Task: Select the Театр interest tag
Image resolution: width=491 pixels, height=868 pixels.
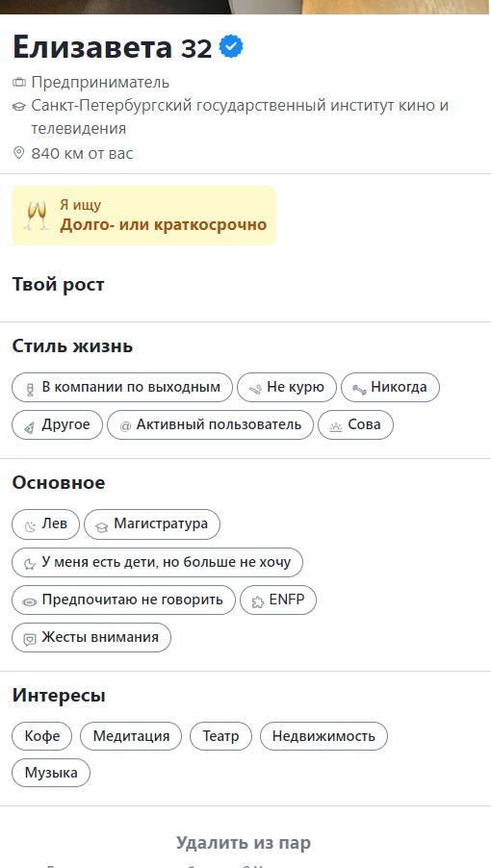Action: (220, 736)
